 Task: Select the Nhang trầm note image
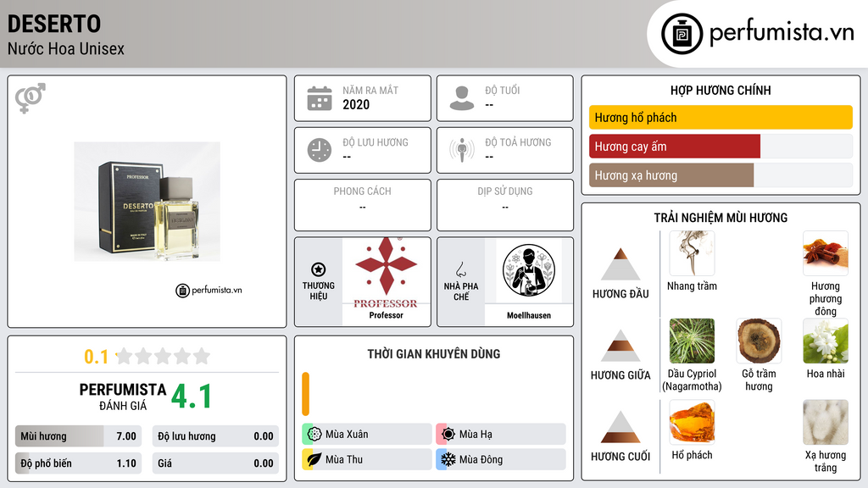pyautogui.click(x=692, y=253)
